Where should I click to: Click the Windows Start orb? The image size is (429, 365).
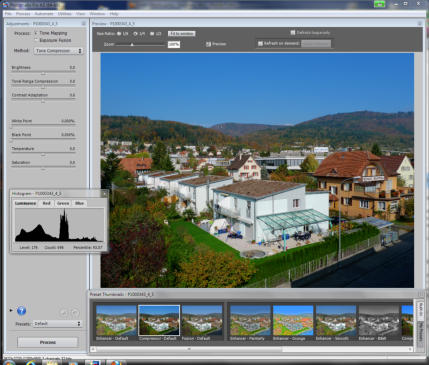(9, 362)
